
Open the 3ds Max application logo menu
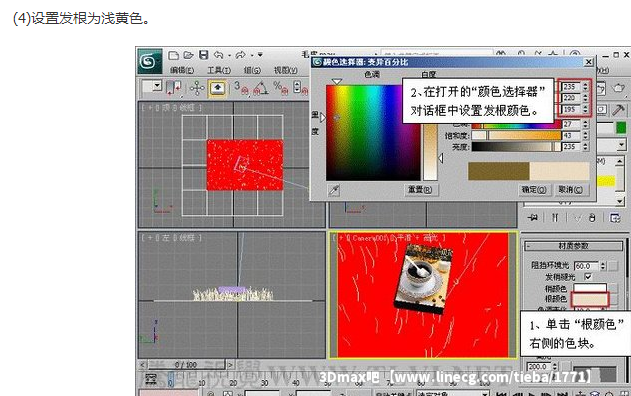150,61
